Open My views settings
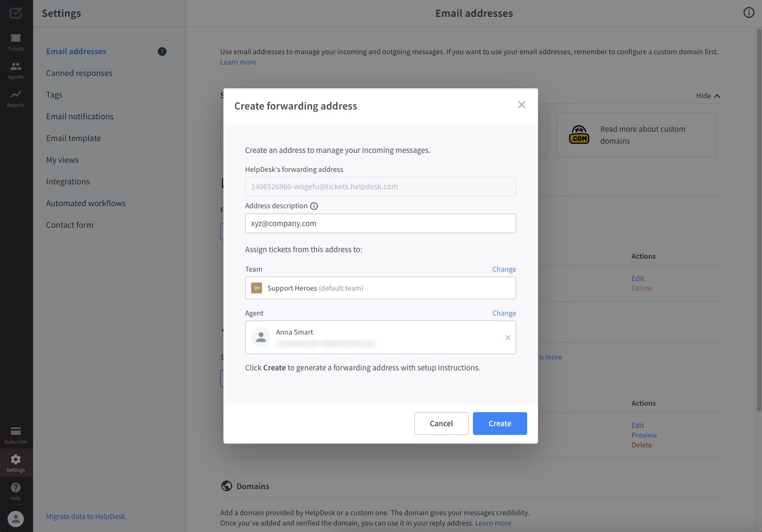This screenshot has height=532, width=762. coord(62,160)
